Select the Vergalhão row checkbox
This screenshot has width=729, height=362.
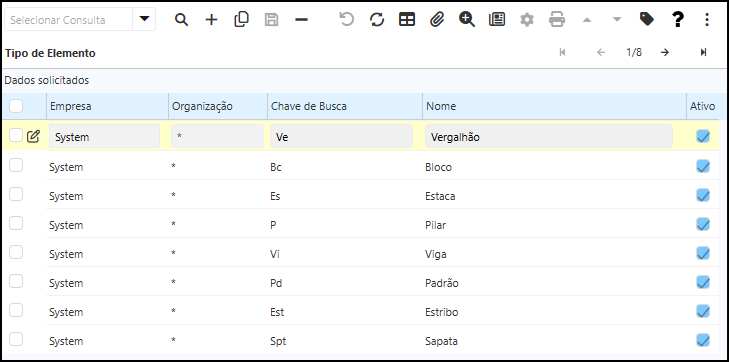point(16,135)
